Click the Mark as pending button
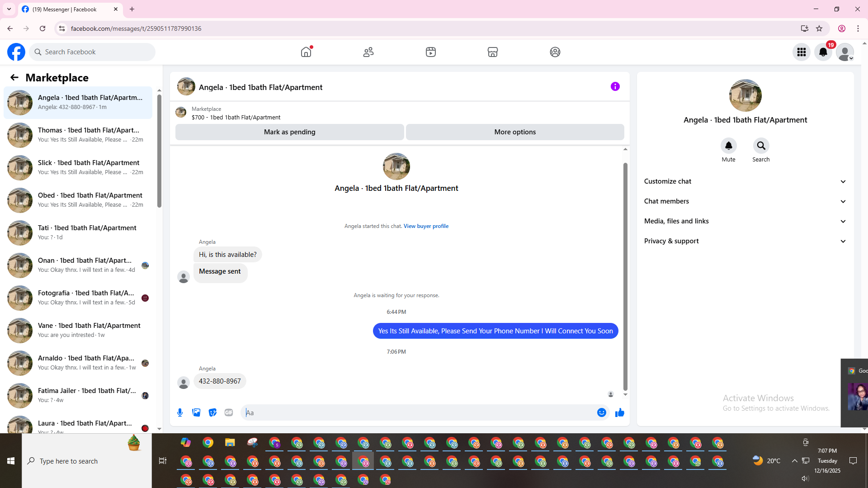This screenshot has height=488, width=868. pos(290,132)
